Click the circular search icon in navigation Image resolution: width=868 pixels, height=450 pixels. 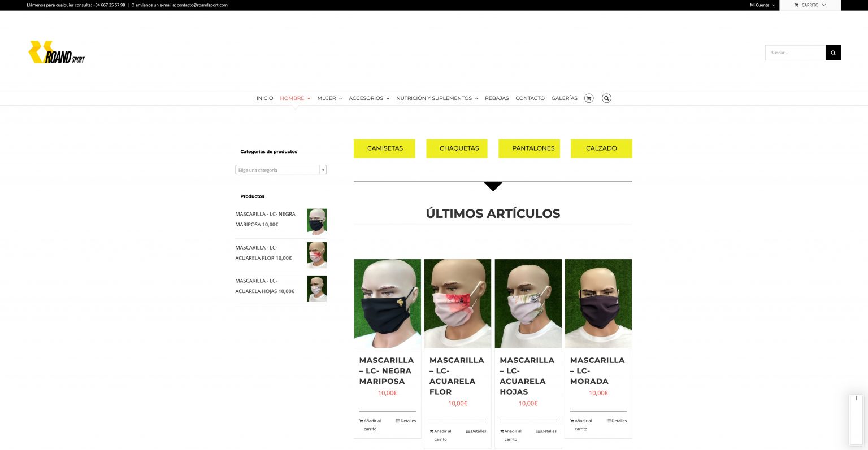coord(606,98)
